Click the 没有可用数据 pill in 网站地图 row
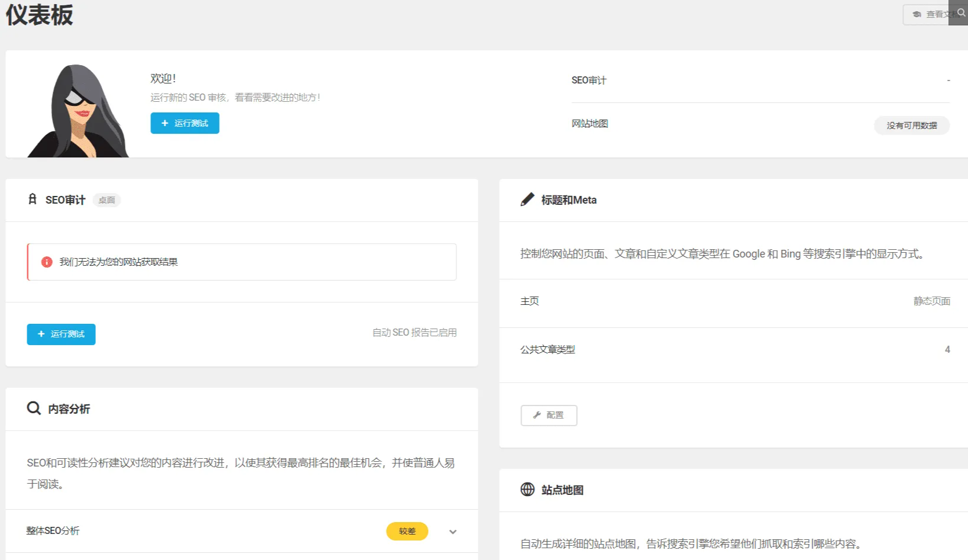Screen dimensions: 968x560 tap(912, 125)
